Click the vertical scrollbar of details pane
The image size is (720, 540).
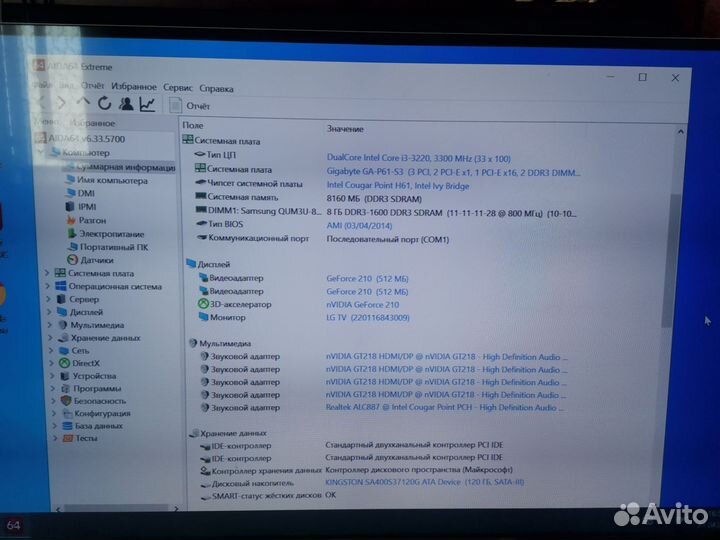point(670,260)
